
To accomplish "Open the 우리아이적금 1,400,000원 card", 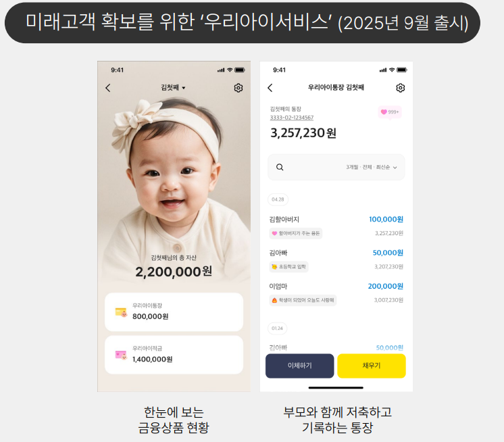I will click(174, 355).
